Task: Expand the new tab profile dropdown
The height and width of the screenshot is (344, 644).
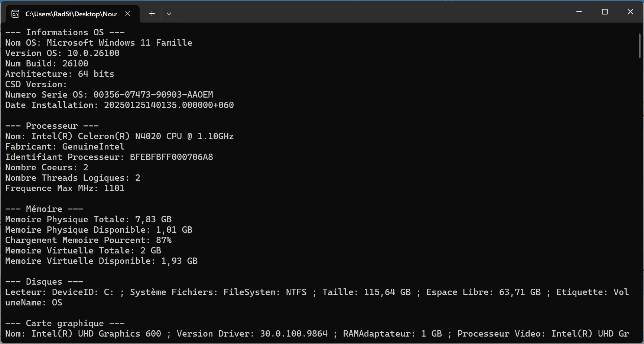Action: click(169, 14)
